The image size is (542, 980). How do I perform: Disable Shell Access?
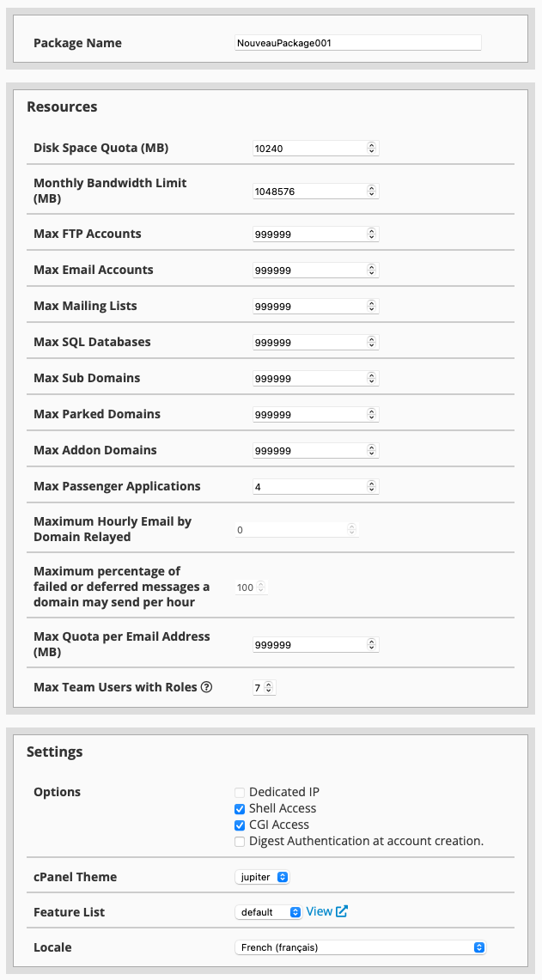tap(240, 808)
